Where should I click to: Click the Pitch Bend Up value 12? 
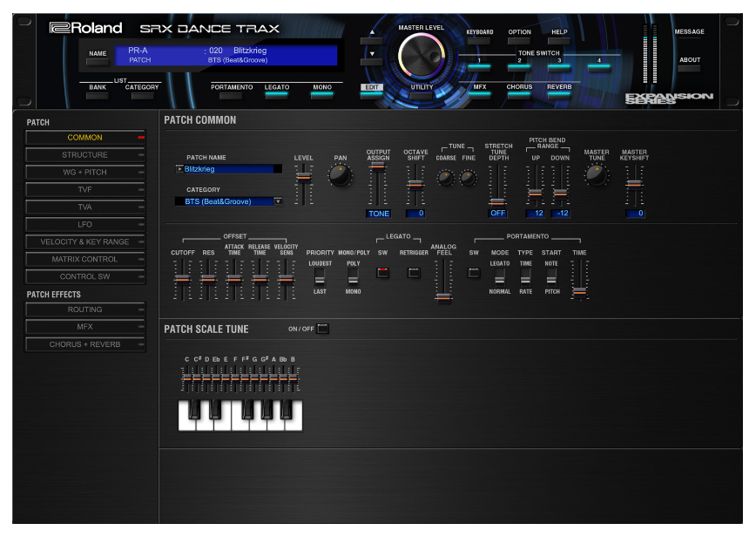pos(535,214)
